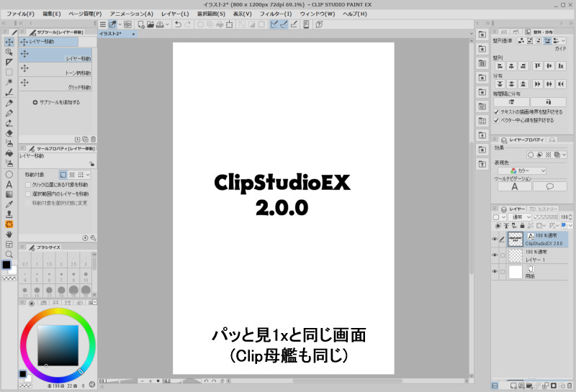The height and width of the screenshot is (392, 576).
Task: Uncheck ベクター中心線を整列させる checkbox
Action: point(496,120)
